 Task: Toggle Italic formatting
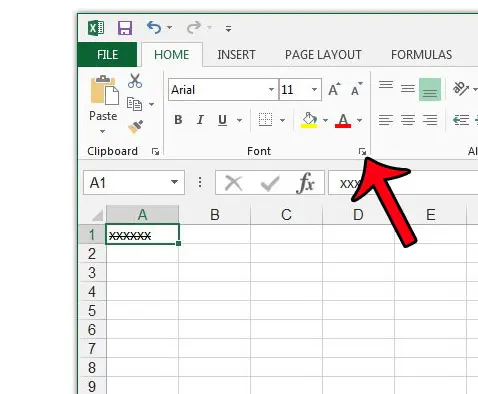[200, 120]
